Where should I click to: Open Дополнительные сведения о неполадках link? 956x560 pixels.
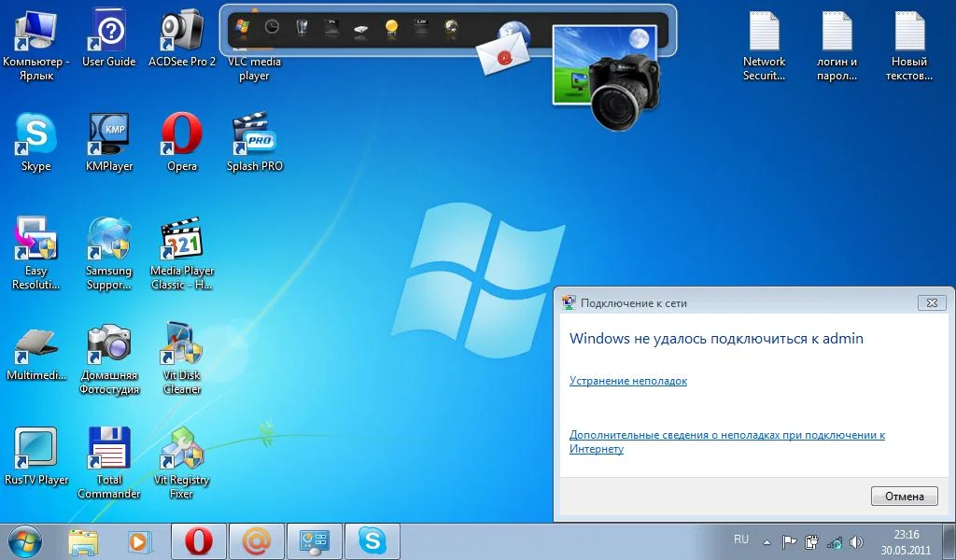(726, 441)
